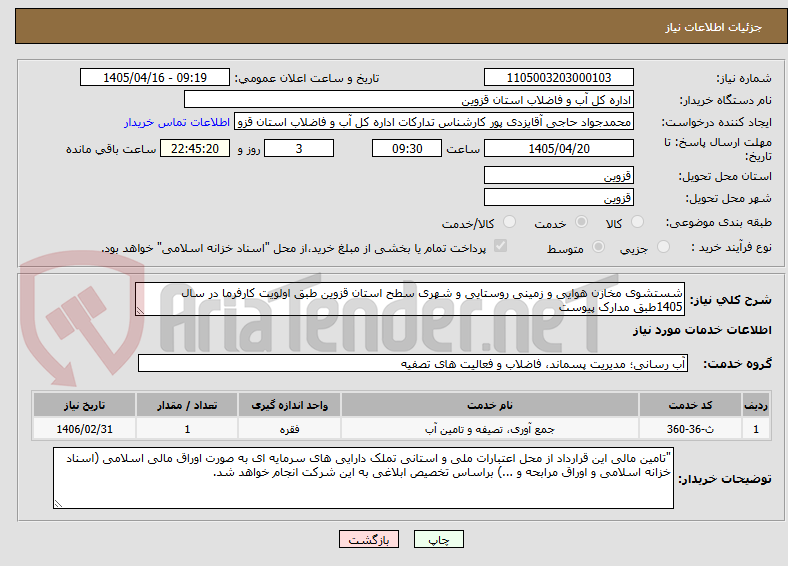Viewport: 788px width, 566px height.
Task: Select the جزیی purchase type radio
Action: tap(663, 247)
